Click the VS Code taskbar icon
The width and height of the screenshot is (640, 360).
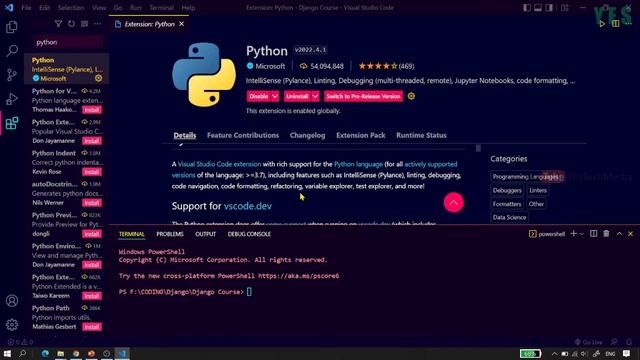click(122, 353)
